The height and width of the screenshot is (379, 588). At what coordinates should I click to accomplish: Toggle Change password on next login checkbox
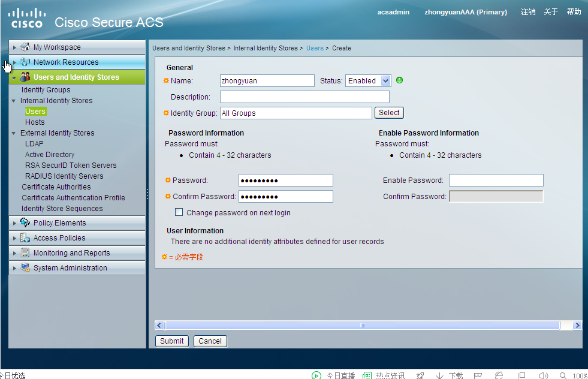point(179,212)
